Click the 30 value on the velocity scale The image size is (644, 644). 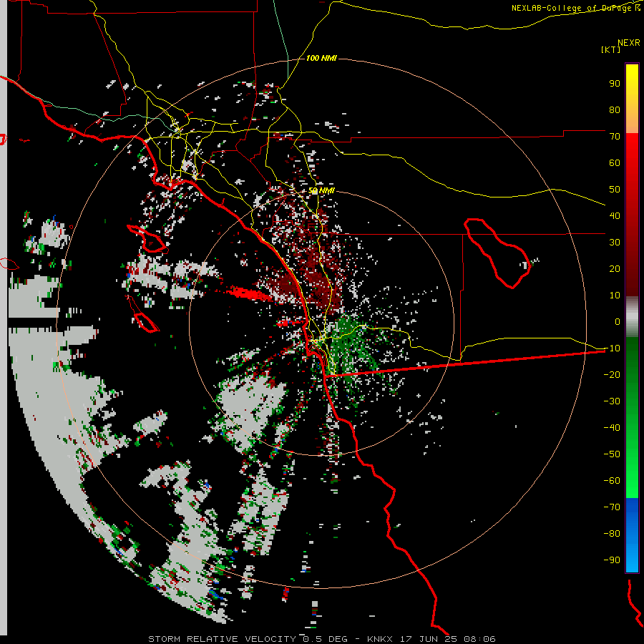615,243
